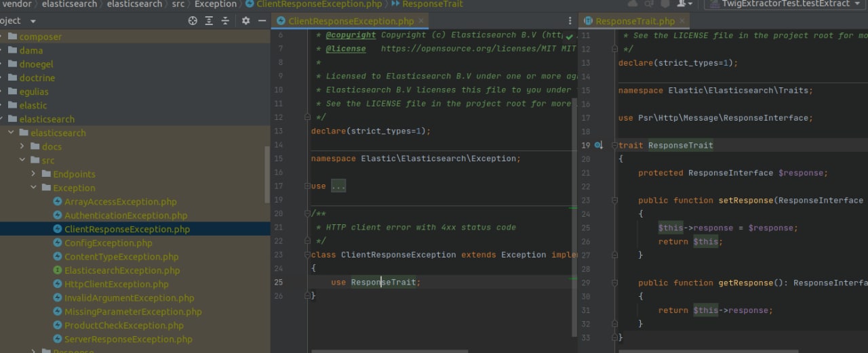Screen dimensions: 868x353
Task: Switch to the ClientResponseException.php editor tab
Action: tap(351, 21)
